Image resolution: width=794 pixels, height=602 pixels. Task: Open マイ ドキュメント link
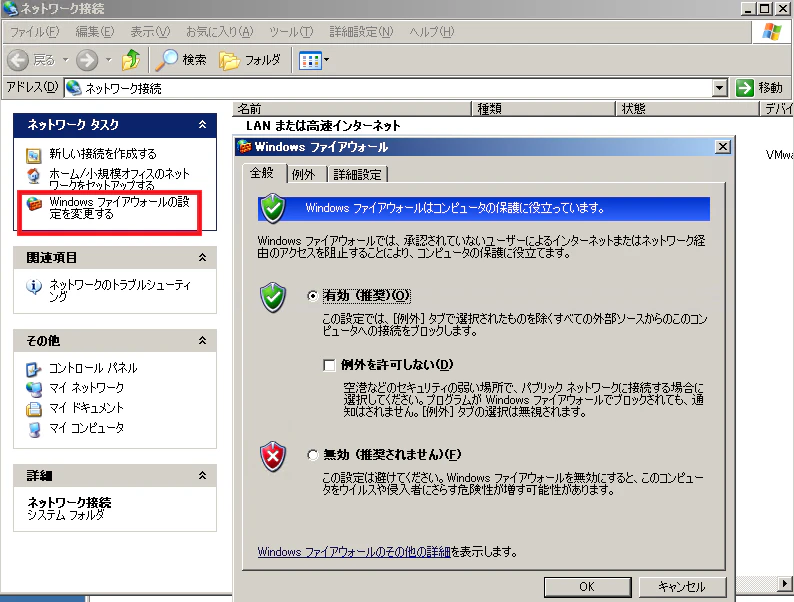coord(86,408)
